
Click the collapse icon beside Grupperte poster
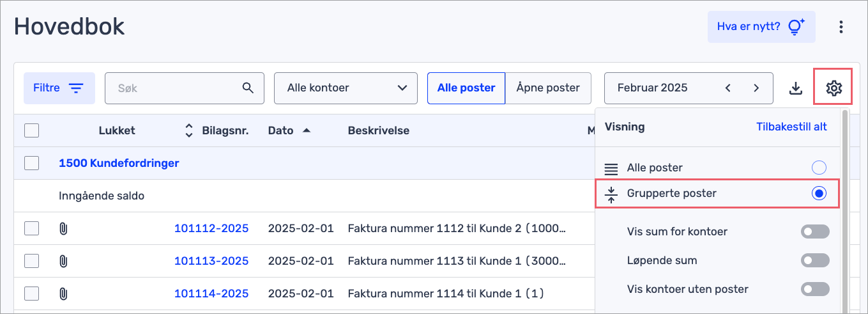point(611,194)
